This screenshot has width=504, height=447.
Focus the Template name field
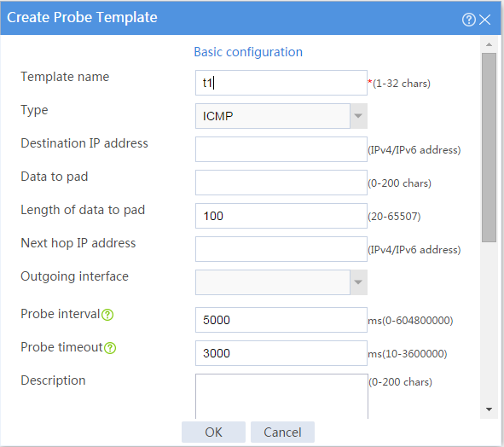click(281, 83)
